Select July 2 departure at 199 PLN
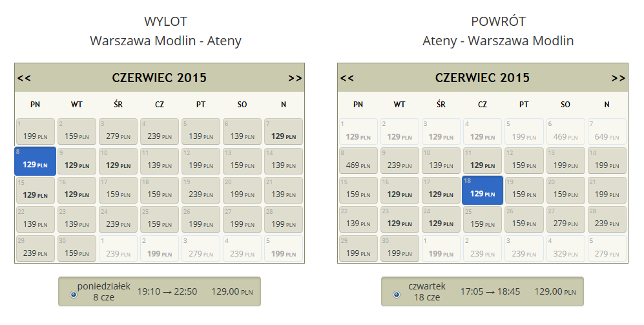This screenshot has width=644, height=325. [x=160, y=249]
